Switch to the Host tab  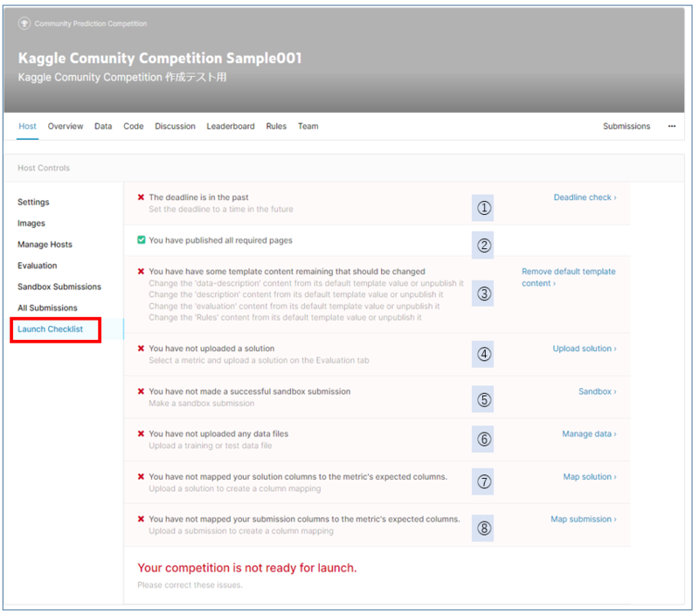pos(27,126)
